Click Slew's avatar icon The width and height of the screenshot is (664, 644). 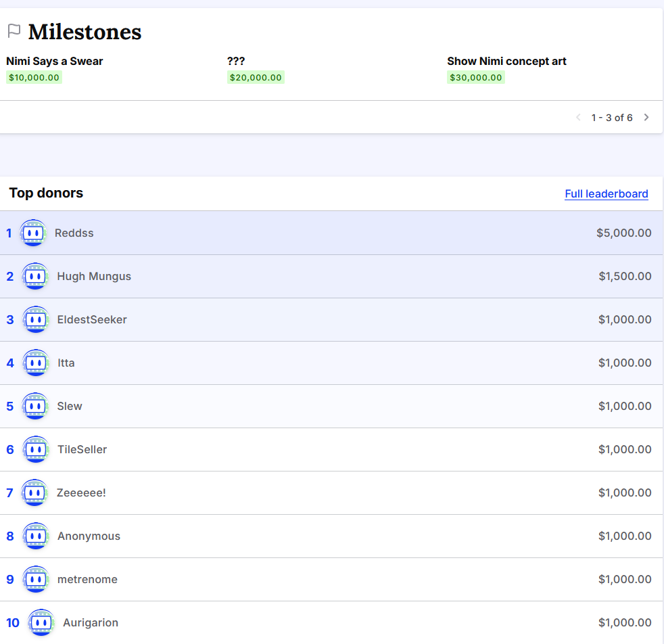(35, 407)
